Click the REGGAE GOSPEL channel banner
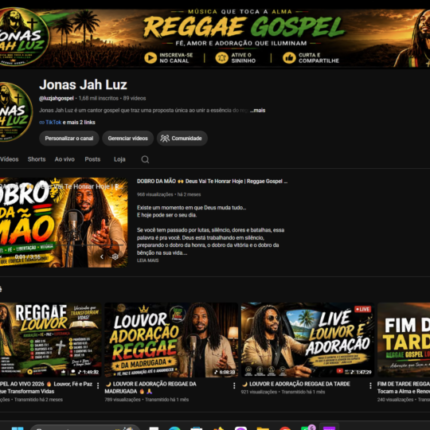Screen dimensions: 430x430 [215, 38]
